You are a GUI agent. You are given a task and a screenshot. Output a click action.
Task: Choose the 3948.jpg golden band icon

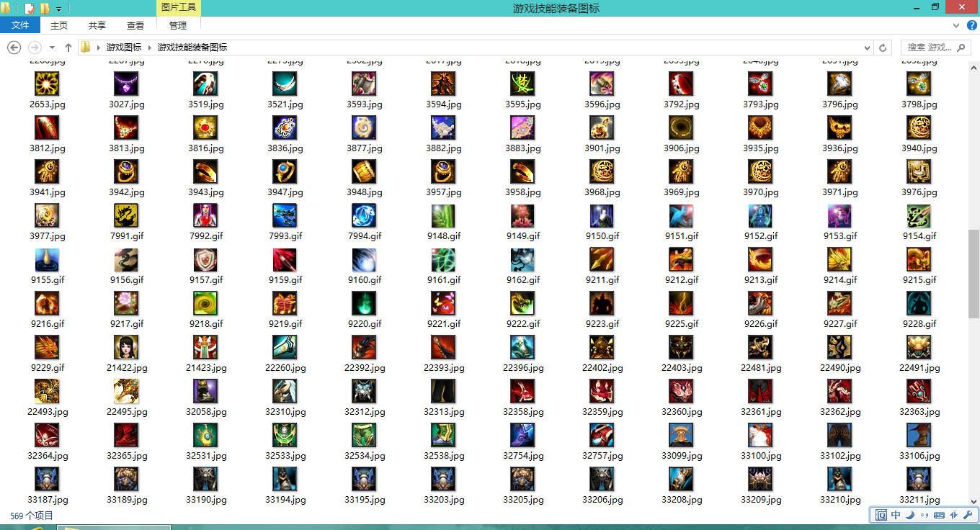pyautogui.click(x=364, y=172)
